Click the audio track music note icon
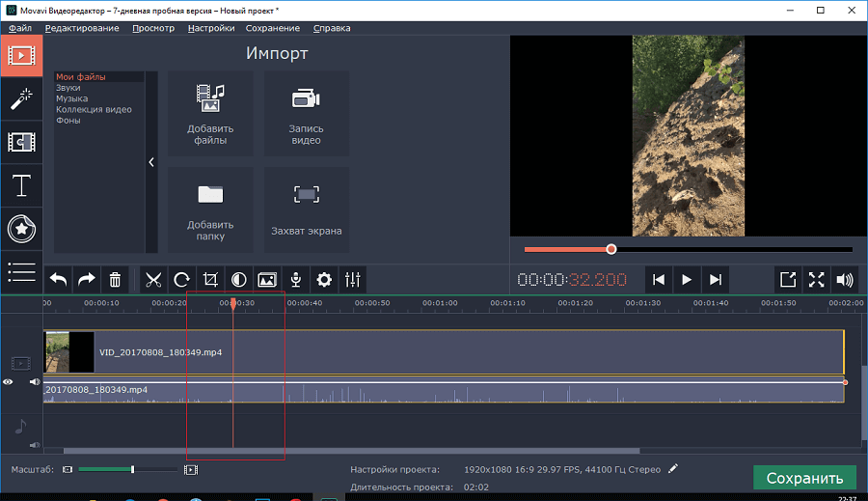This screenshot has height=501, width=868. pyautogui.click(x=20, y=427)
